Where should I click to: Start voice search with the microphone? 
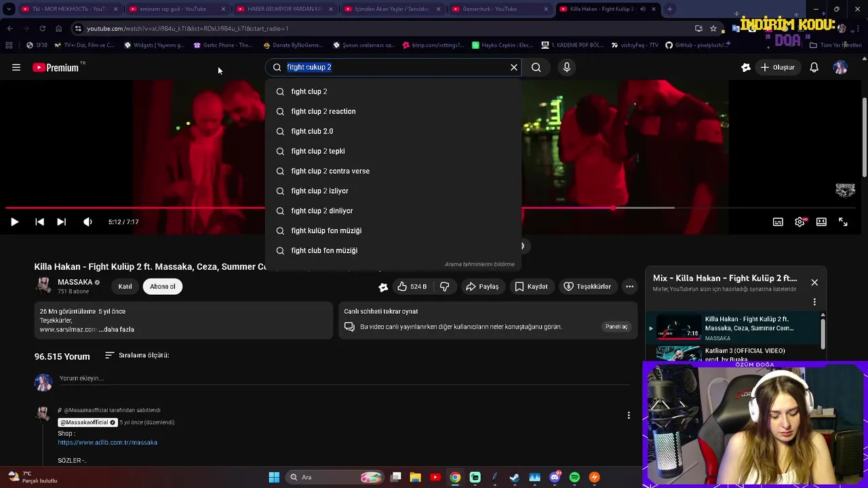point(567,67)
